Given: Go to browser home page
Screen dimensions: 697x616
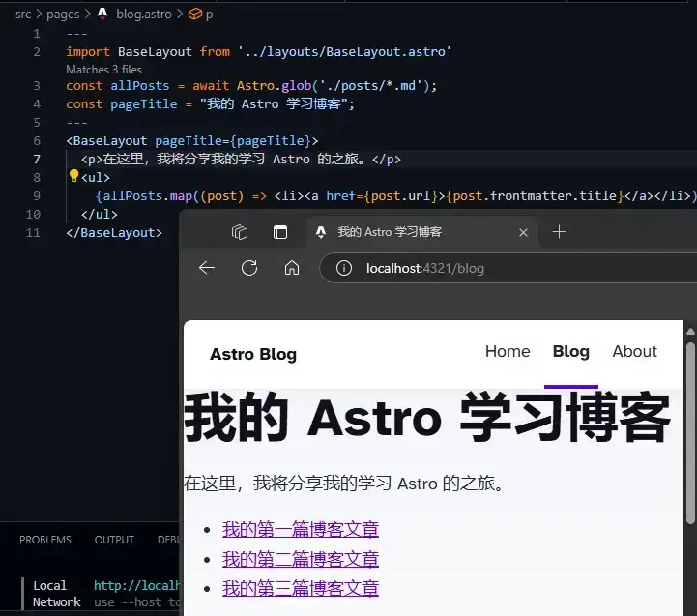Looking at the screenshot, I should tap(292, 268).
